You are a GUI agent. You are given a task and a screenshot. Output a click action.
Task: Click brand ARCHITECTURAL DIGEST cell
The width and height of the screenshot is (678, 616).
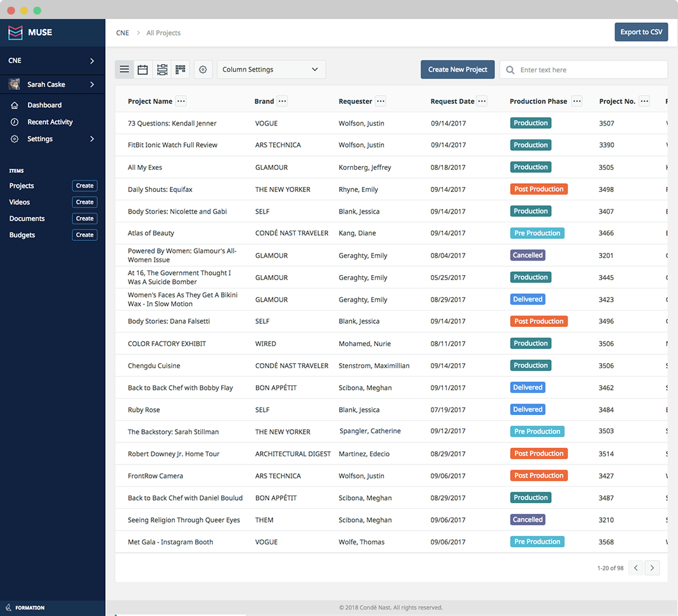(x=293, y=454)
